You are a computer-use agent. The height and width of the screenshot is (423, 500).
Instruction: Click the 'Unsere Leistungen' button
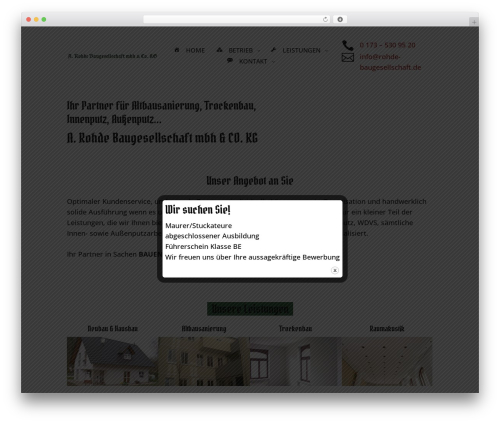click(250, 309)
